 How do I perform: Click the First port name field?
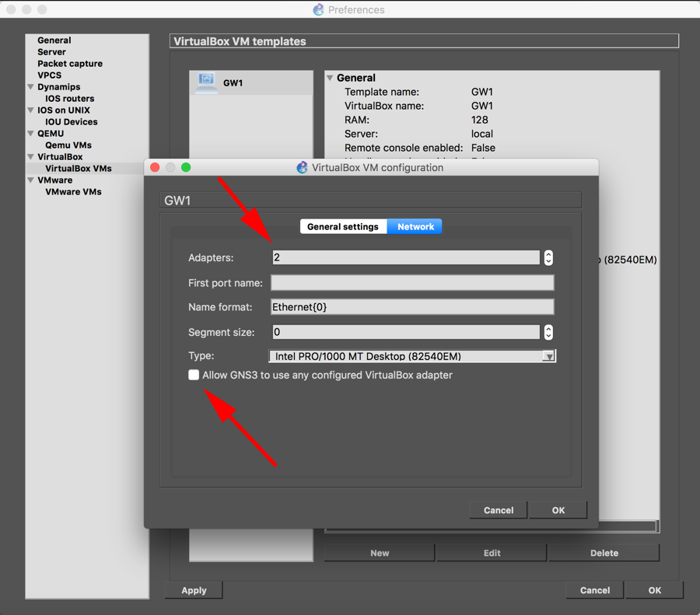(412, 282)
